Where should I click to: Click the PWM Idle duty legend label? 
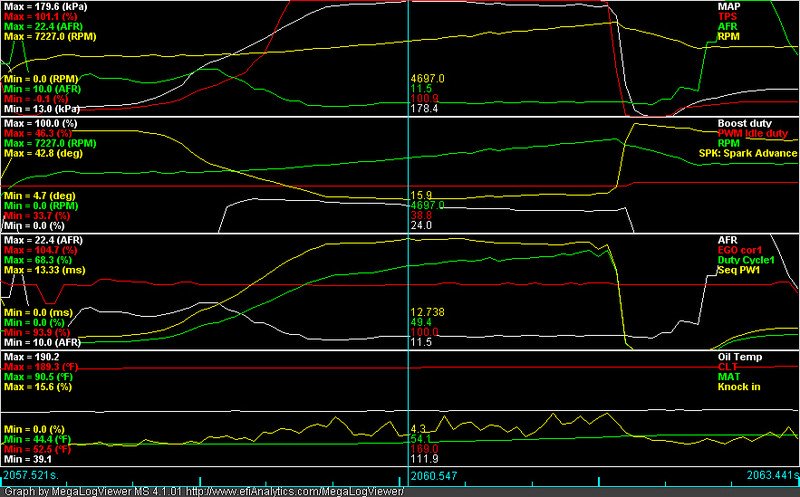point(753,134)
